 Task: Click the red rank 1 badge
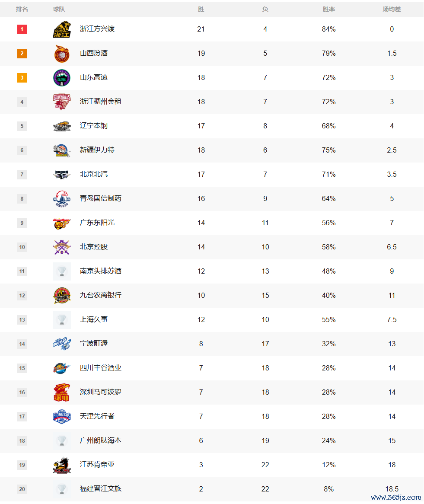[x=22, y=29]
